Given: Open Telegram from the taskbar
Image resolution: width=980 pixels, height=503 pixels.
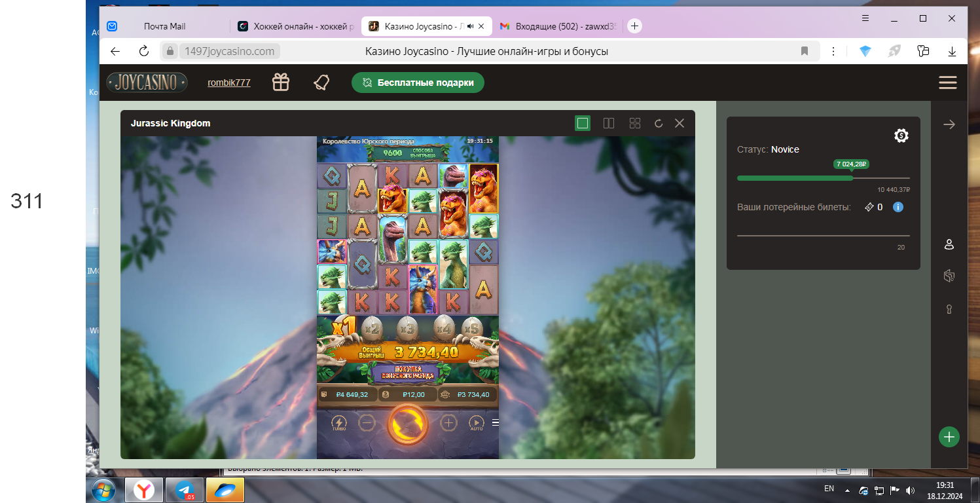Looking at the screenshot, I should pyautogui.click(x=185, y=489).
